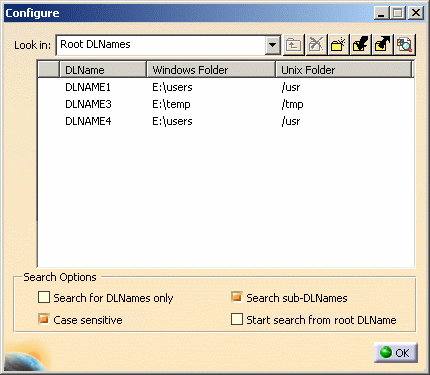Click the delete DLName scissors icon
430x375 pixels.
(316, 45)
